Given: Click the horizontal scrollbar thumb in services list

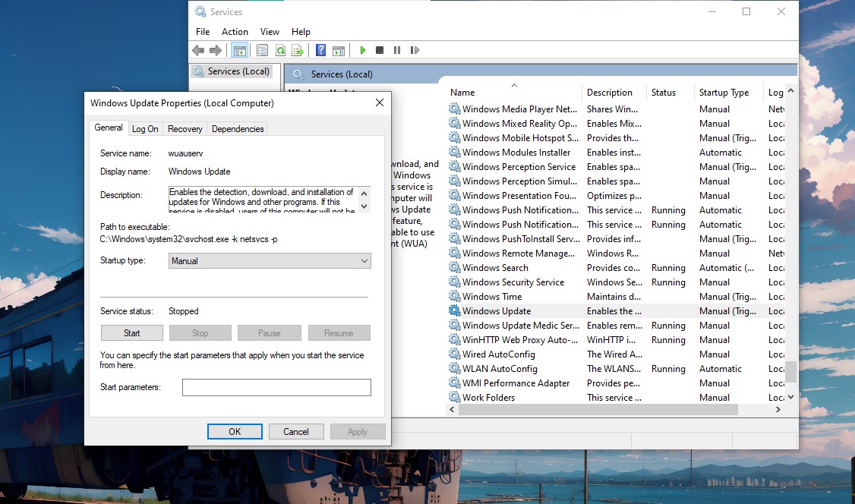Looking at the screenshot, I should click(x=598, y=409).
